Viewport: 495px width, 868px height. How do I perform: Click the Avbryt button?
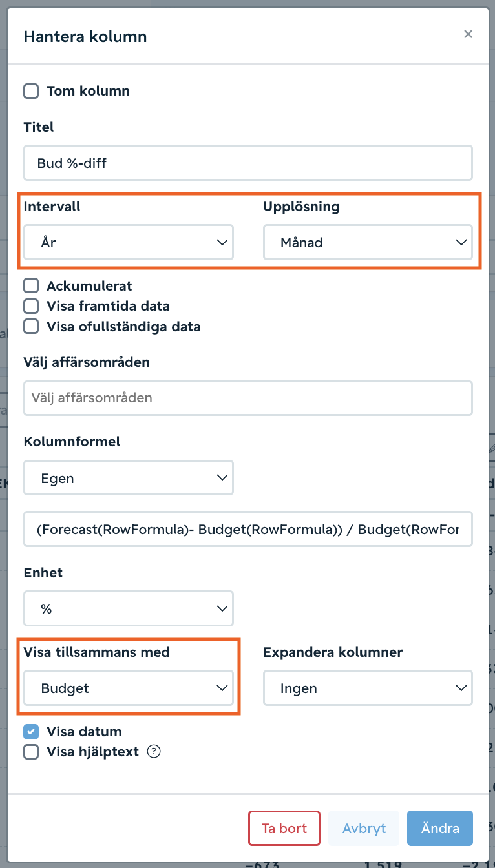point(364,829)
